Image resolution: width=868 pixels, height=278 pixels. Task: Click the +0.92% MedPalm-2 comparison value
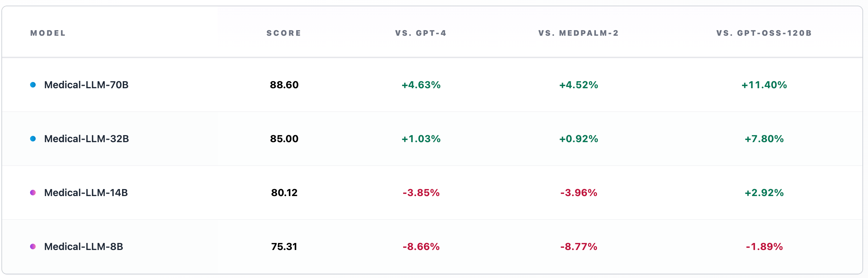[579, 139]
